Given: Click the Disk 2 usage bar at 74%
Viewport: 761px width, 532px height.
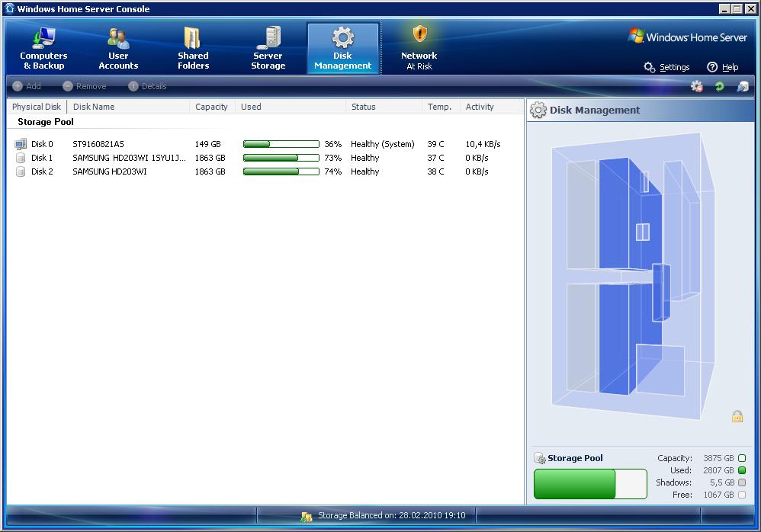Looking at the screenshot, I should pyautogui.click(x=281, y=171).
